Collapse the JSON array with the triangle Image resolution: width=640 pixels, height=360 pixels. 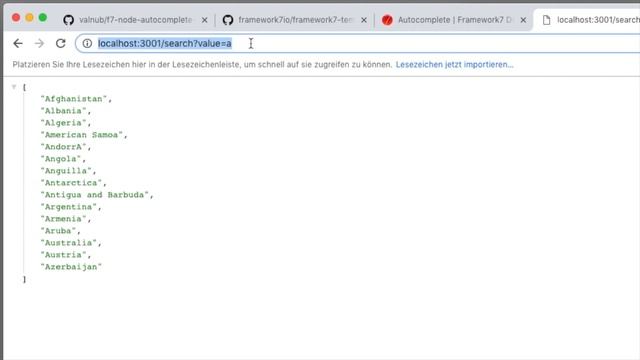(x=14, y=87)
